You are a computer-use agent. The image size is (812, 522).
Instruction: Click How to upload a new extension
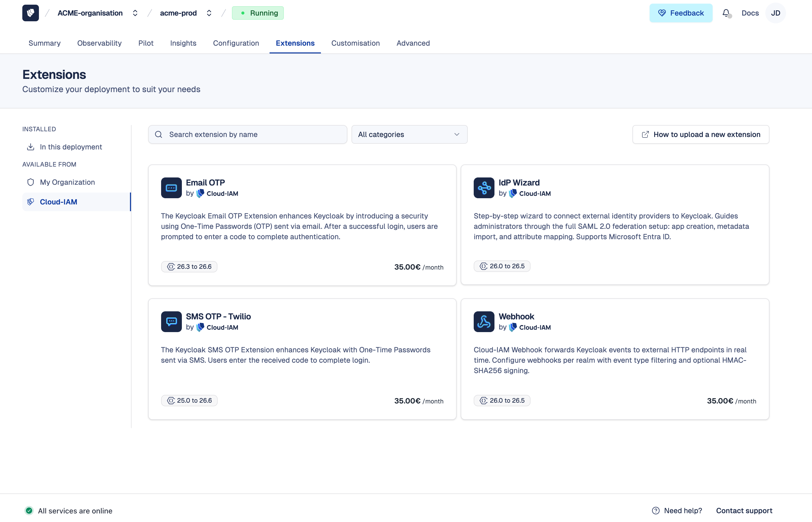pos(701,135)
